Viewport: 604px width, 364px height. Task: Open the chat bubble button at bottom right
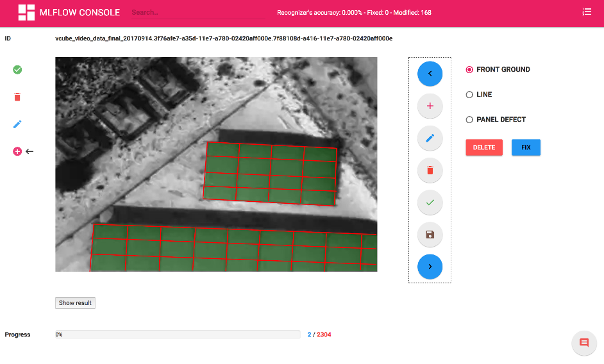pos(583,343)
